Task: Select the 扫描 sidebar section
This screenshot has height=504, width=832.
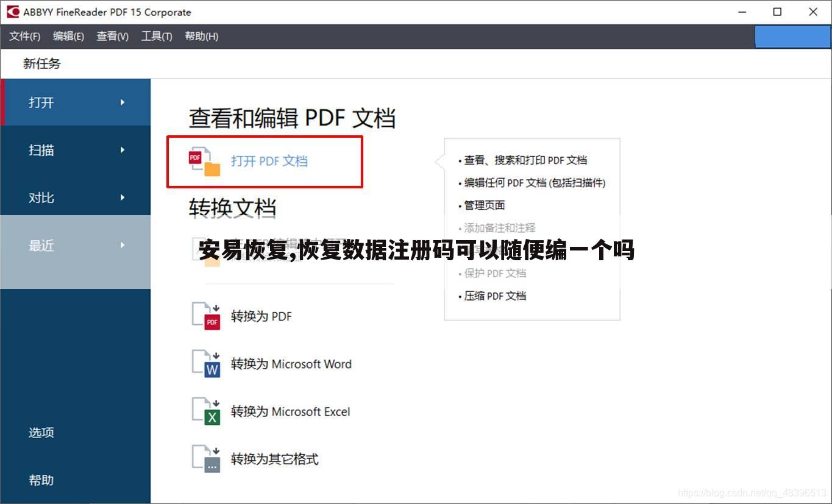Action: click(76, 150)
